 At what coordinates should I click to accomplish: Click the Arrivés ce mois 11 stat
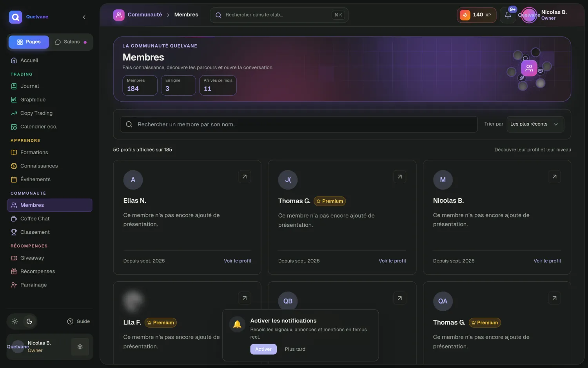tap(218, 85)
